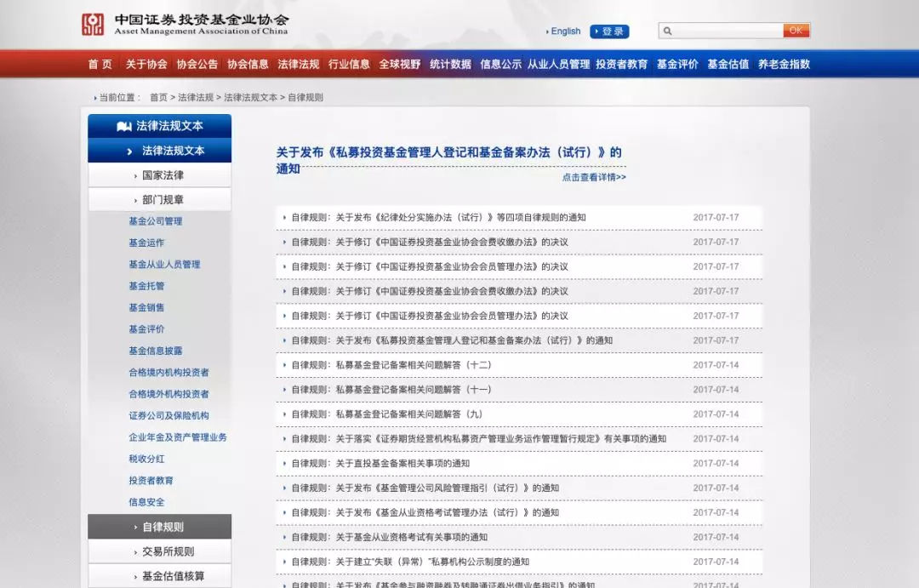The width and height of the screenshot is (919, 588).
Task: Collapse the blue 法律法规文本 sidebar section
Action: (x=159, y=151)
